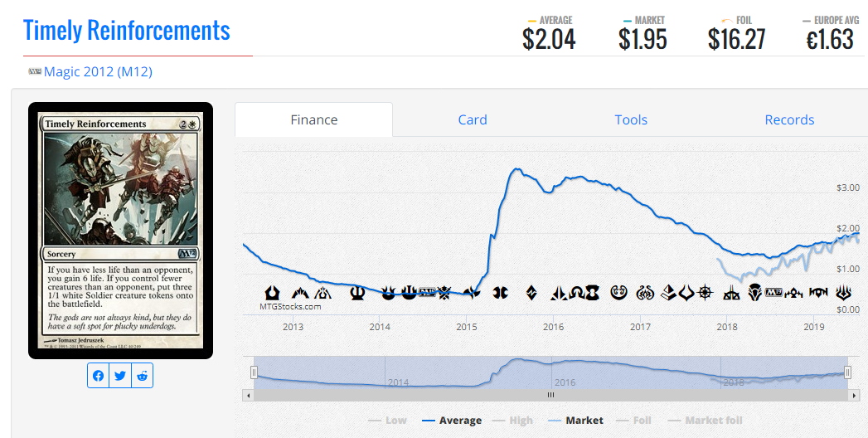Click the Hour of Devastation horns icon
The width and height of the screenshot is (868, 438).
pyautogui.click(x=687, y=292)
